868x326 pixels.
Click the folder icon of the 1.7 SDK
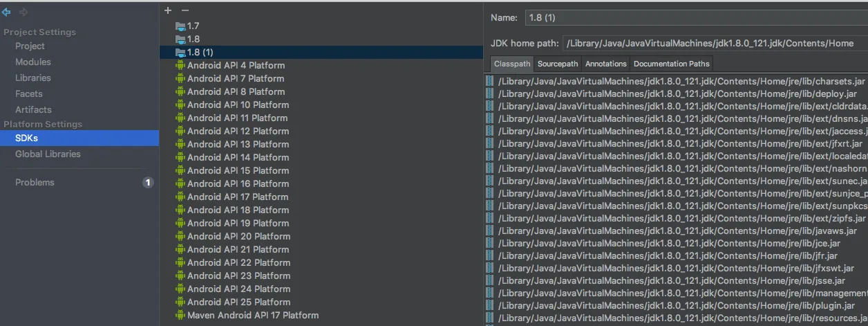point(180,26)
